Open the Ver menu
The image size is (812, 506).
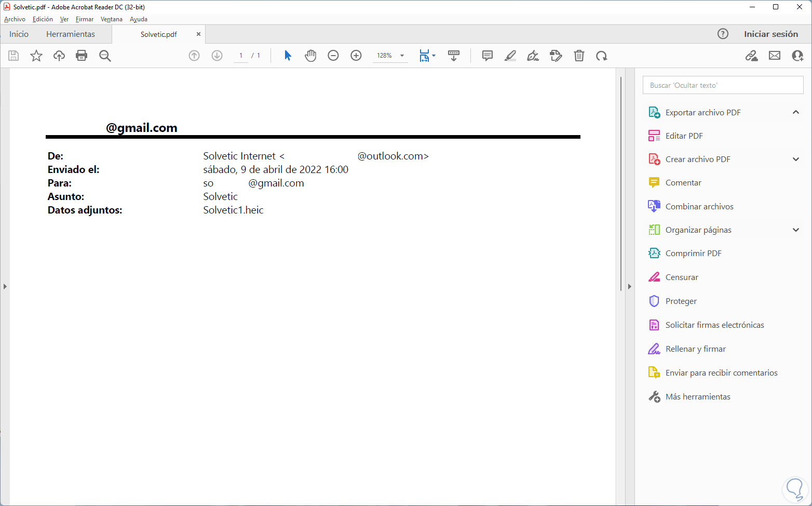[64, 19]
